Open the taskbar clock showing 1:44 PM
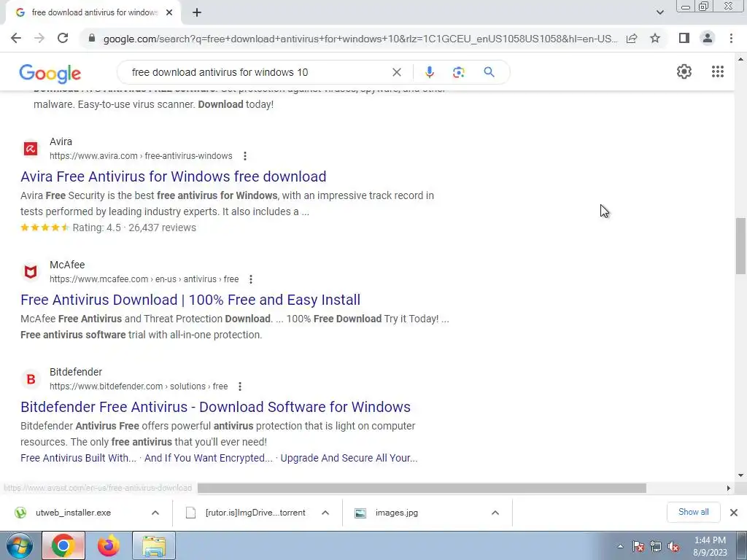Screen dimensions: 747x560 [x=710, y=546]
